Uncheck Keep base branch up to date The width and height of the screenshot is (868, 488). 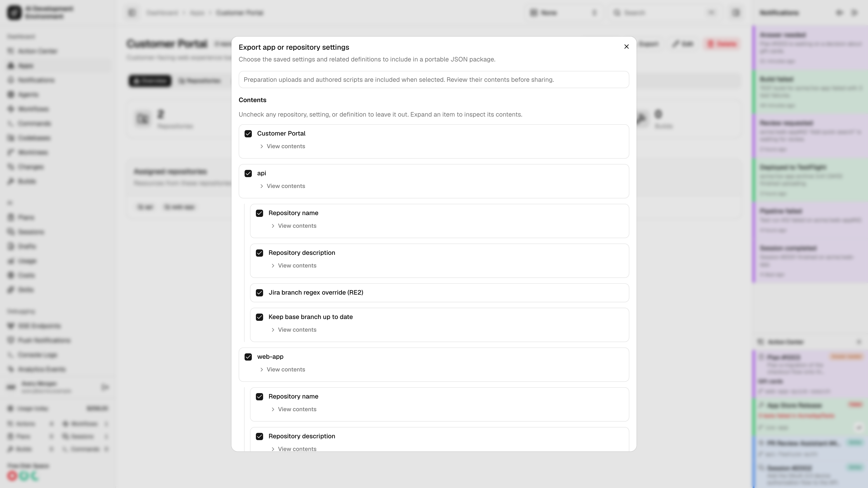pos(259,317)
